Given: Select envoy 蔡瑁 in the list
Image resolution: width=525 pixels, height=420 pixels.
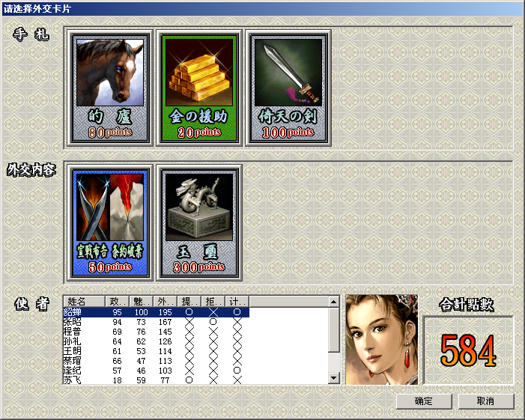Looking at the screenshot, I should [x=156, y=361].
